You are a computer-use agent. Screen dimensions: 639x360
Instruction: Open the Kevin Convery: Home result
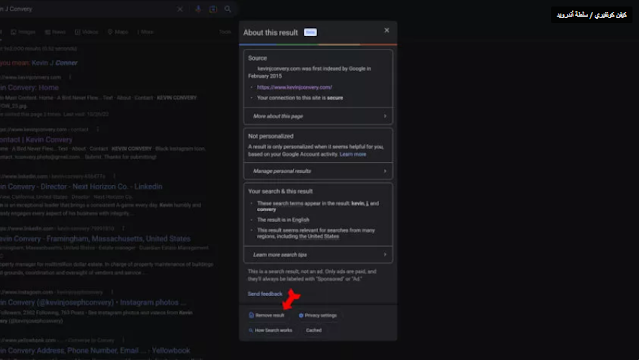29,88
